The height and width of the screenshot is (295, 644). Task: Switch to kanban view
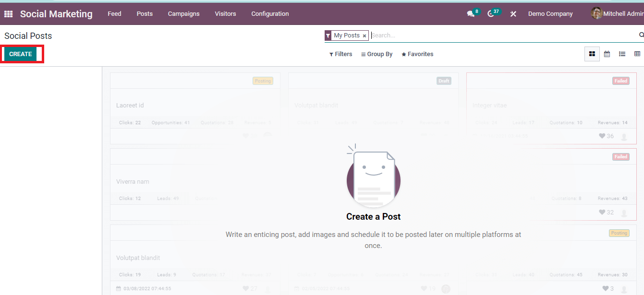pyautogui.click(x=592, y=54)
